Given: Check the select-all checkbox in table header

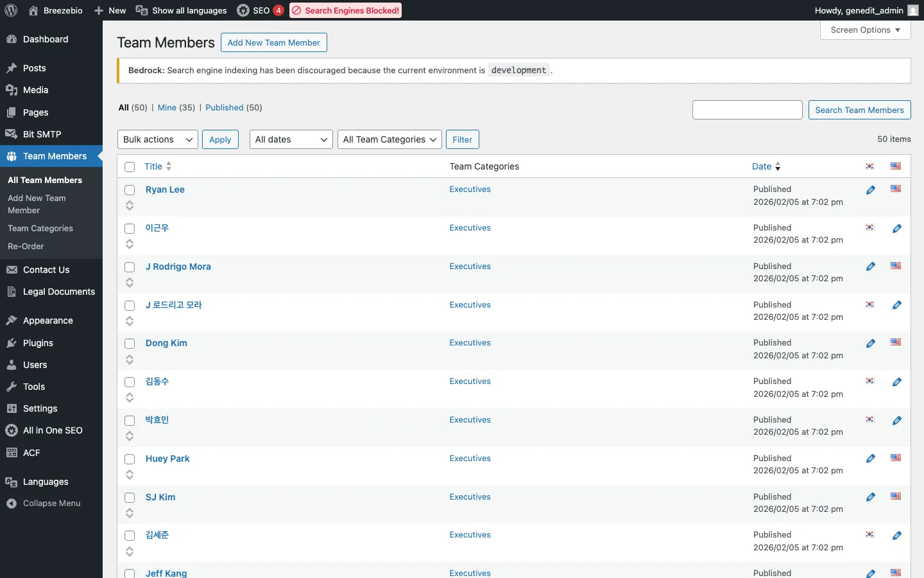Looking at the screenshot, I should pos(130,167).
